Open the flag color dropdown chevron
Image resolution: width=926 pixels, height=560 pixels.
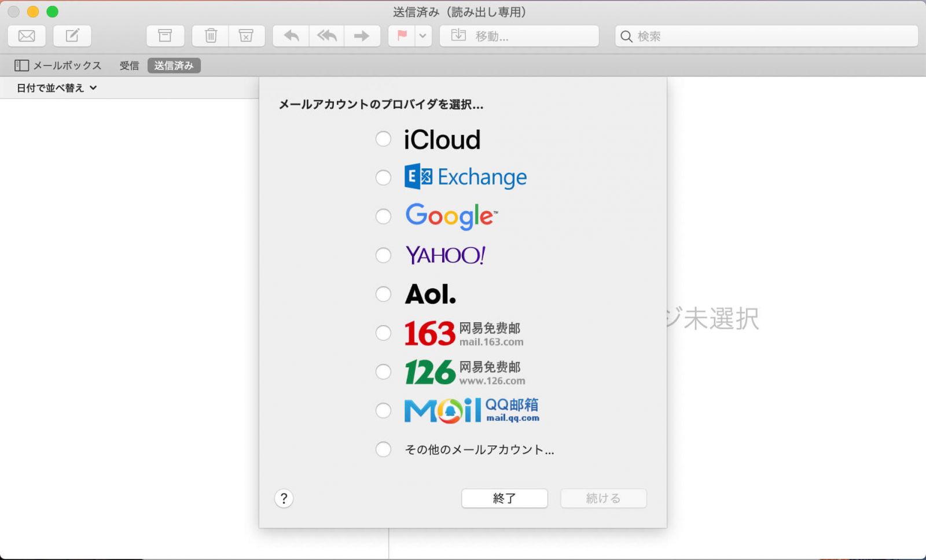pos(422,35)
